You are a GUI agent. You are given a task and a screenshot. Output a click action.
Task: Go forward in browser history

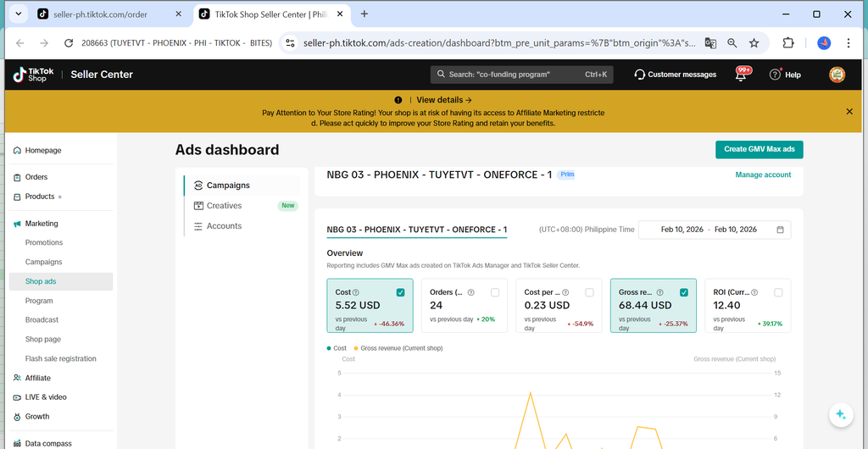click(44, 43)
